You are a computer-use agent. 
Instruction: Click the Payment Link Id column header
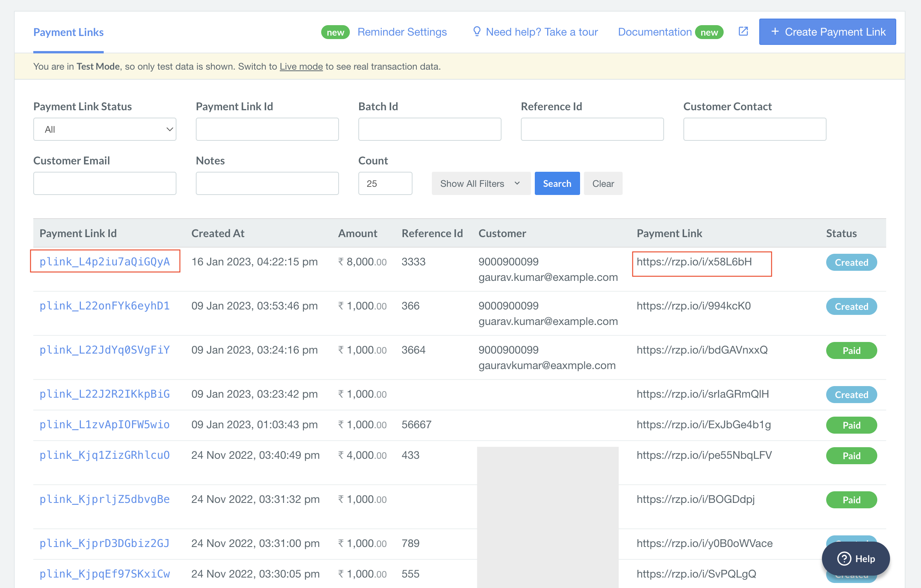tap(78, 233)
